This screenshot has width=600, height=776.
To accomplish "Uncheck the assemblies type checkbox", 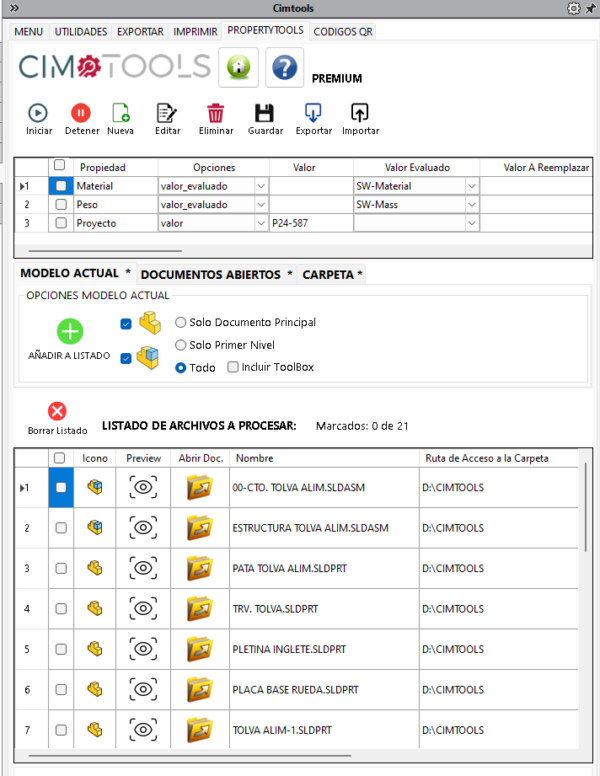I will [x=126, y=358].
